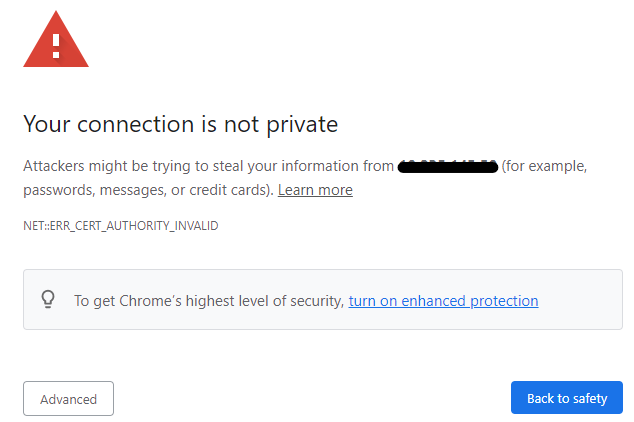
Task: Click the blacked-out site address
Action: click(448, 167)
